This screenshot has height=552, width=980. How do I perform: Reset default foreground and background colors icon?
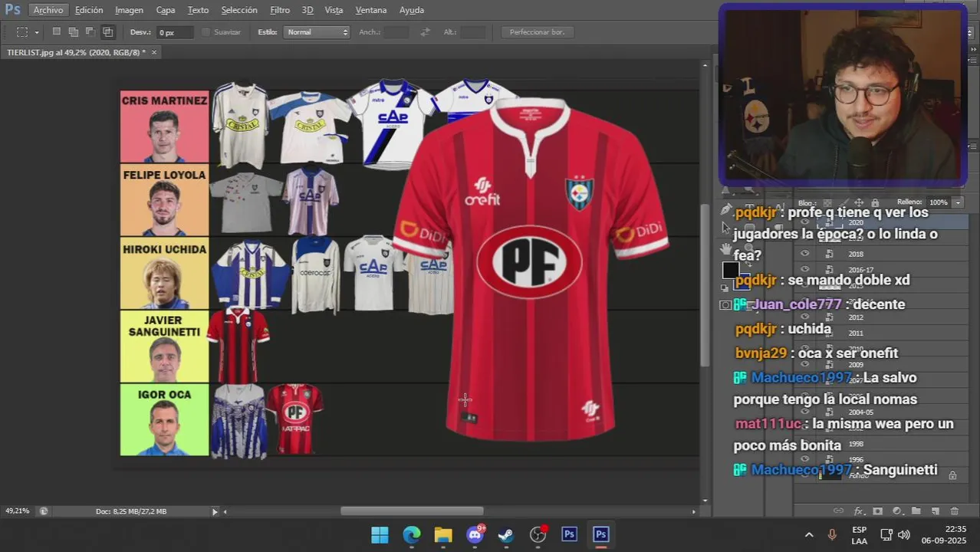[725, 287]
